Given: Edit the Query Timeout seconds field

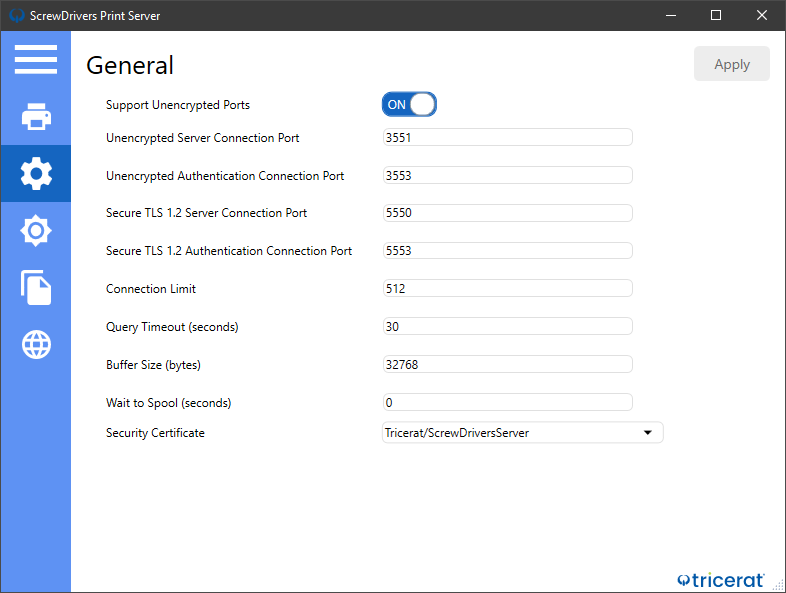Looking at the screenshot, I should 507,327.
